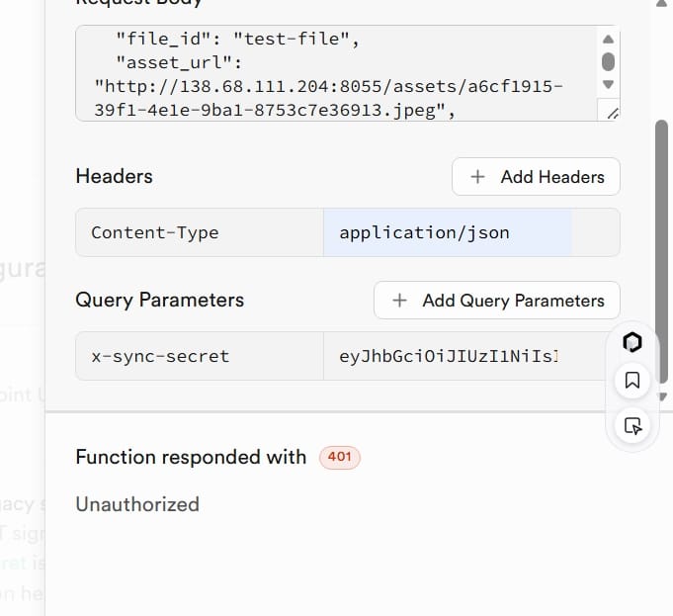
Task: Click the panel scrollbar's down arrow
Action: tap(661, 397)
